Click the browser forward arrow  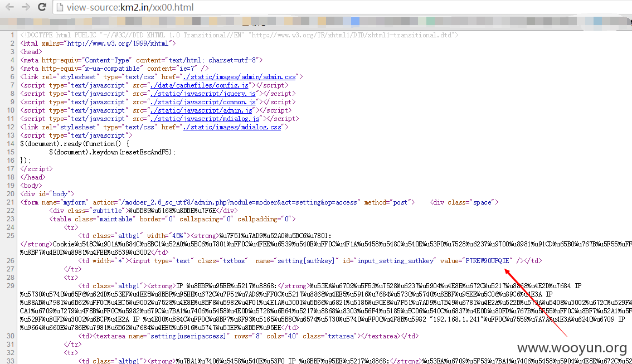click(26, 7)
